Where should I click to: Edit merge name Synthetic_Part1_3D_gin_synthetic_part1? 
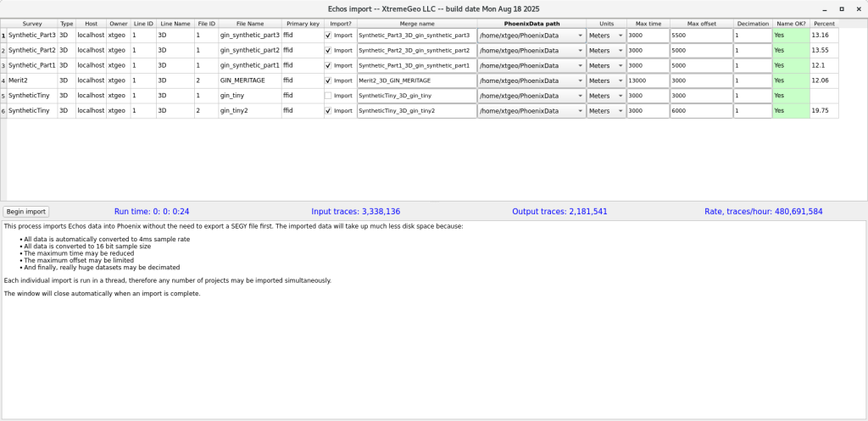(x=417, y=65)
